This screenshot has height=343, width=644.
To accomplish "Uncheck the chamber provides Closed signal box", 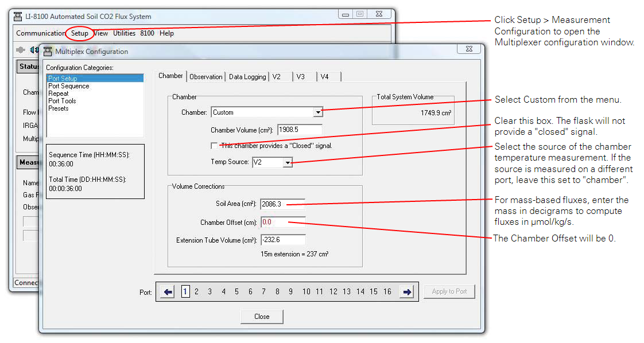I will click(x=214, y=146).
